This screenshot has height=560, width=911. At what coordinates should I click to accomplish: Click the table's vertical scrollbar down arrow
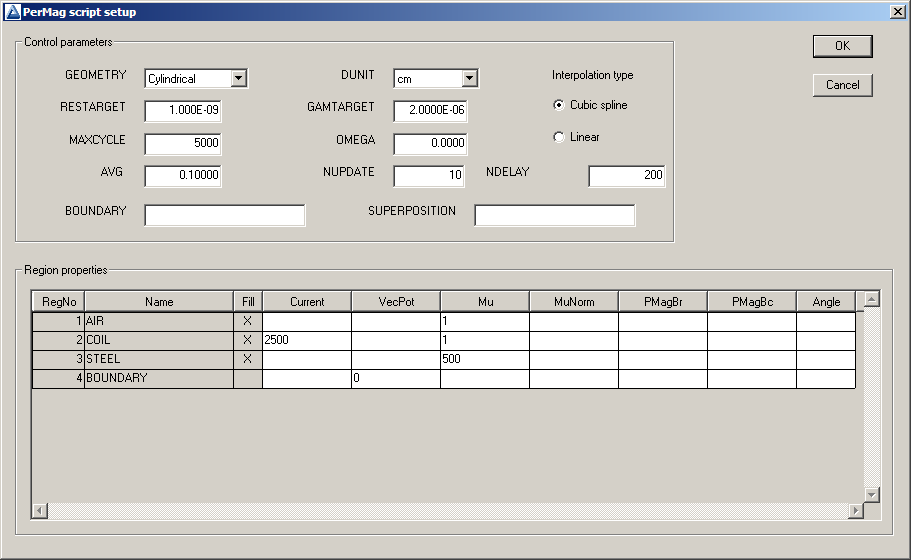pos(871,494)
